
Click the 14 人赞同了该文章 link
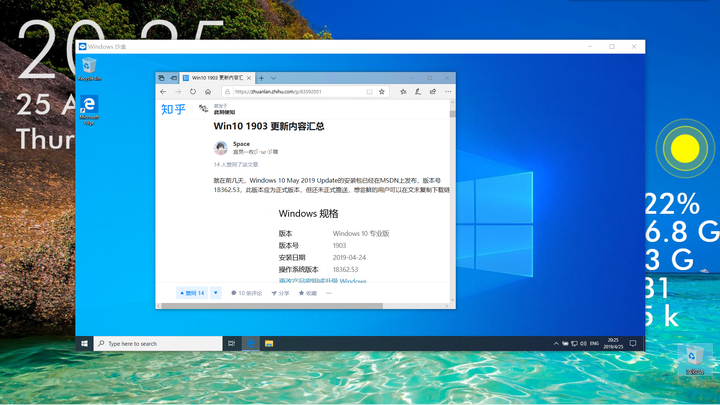pyautogui.click(x=236, y=164)
